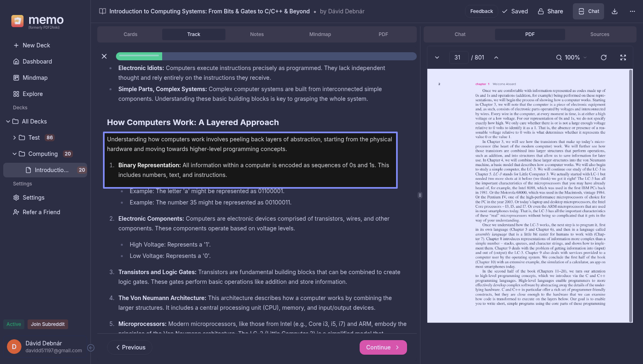The image size is (643, 364).
Task: Open the three-dot more options menu
Action: 632,11
